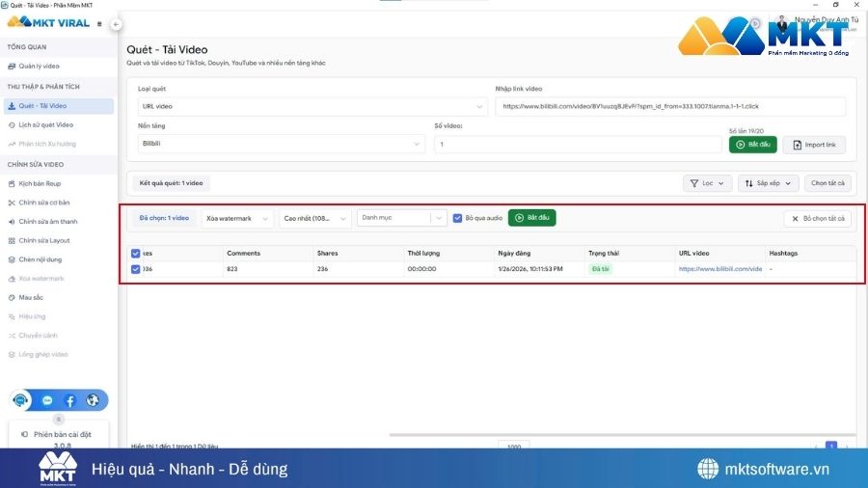Screen dimensions: 868x488
Task: Click the Lọc funnel icon
Action: point(694,183)
